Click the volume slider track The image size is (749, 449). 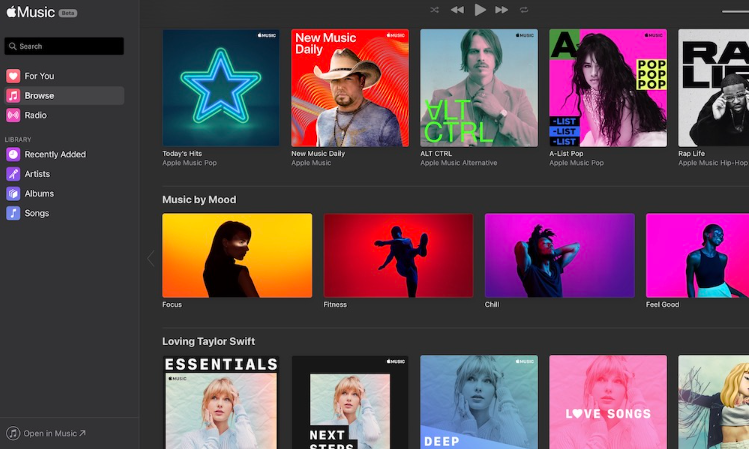[x=736, y=11]
